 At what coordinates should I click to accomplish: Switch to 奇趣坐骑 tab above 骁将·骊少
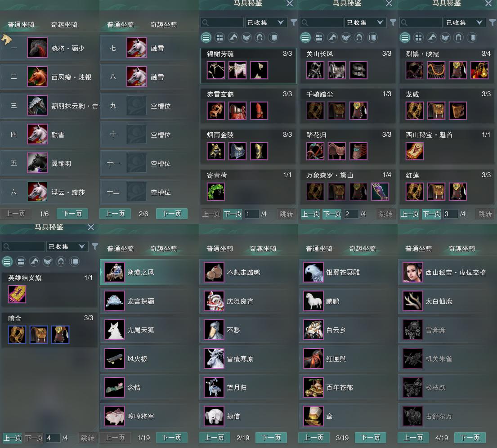pyautogui.click(x=64, y=25)
